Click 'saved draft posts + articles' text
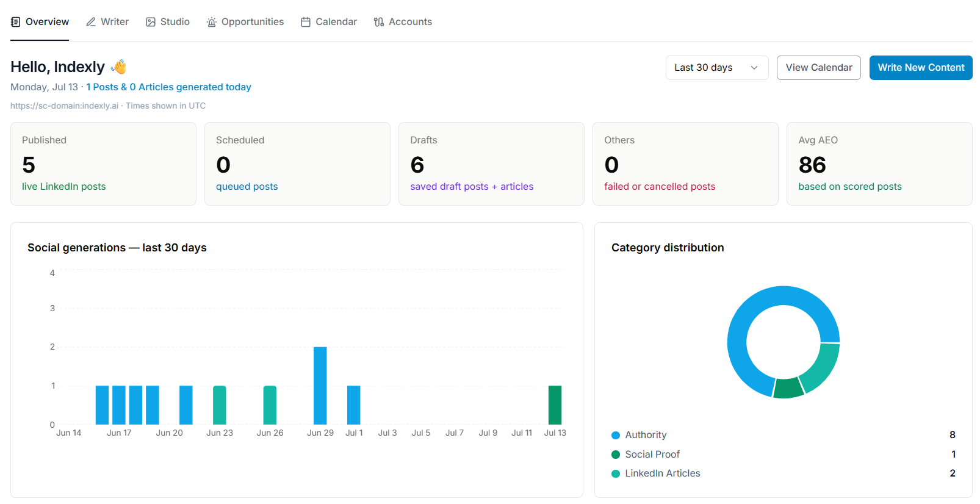This screenshot has width=980, height=504. (x=472, y=187)
